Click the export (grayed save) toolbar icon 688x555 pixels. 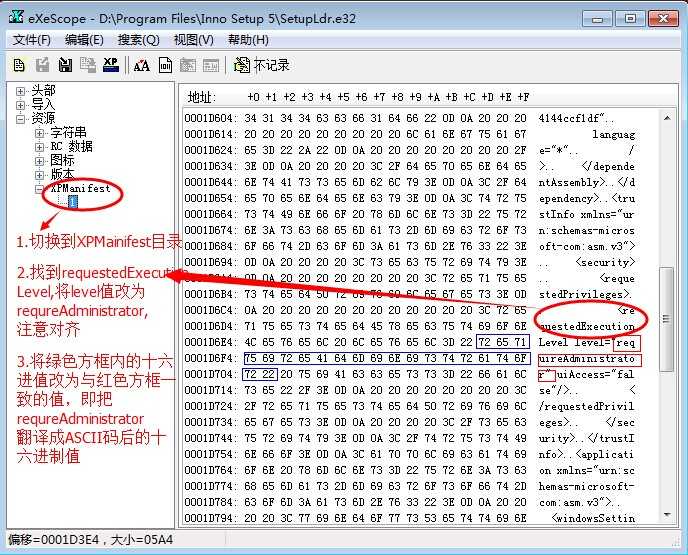(43, 65)
